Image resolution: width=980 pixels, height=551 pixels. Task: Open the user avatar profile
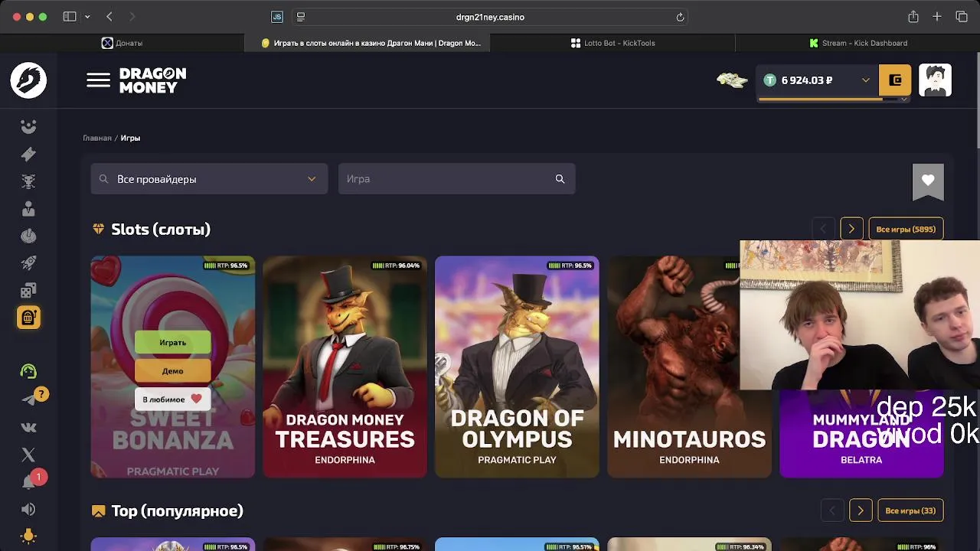coord(935,80)
